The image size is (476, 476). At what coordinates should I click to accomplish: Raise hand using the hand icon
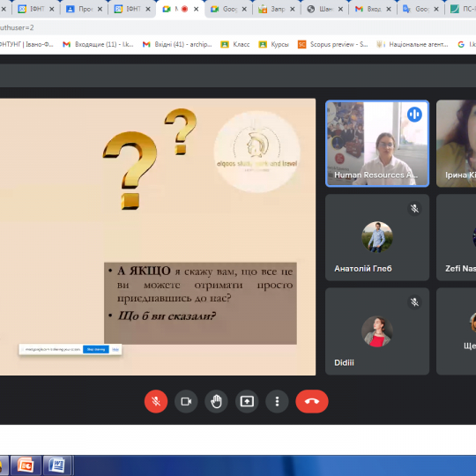217,401
